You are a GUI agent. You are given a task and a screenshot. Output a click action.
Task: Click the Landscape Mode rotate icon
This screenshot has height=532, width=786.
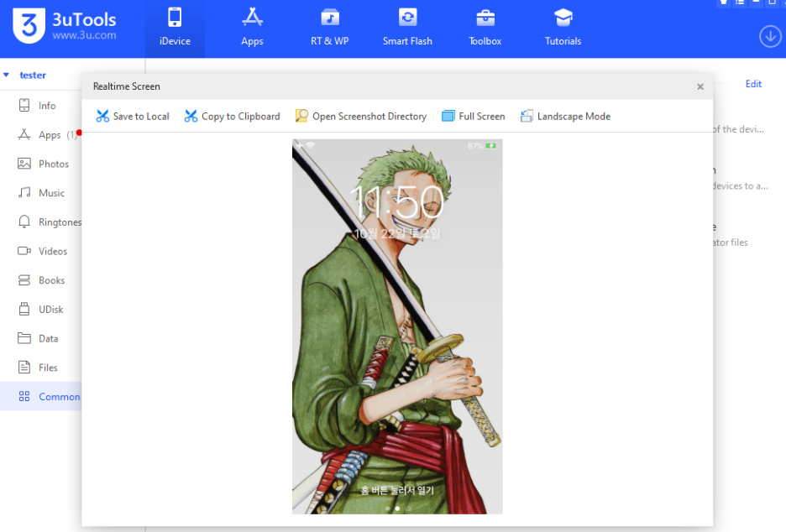527,117
